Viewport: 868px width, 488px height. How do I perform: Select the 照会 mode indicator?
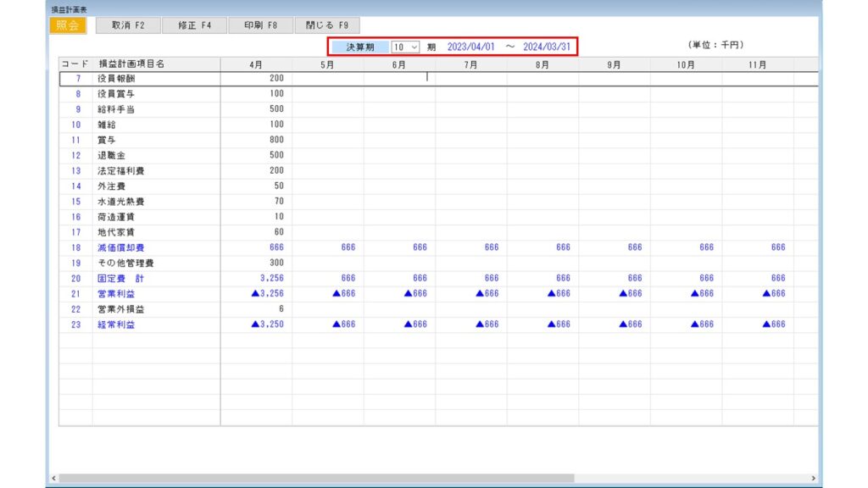point(68,25)
